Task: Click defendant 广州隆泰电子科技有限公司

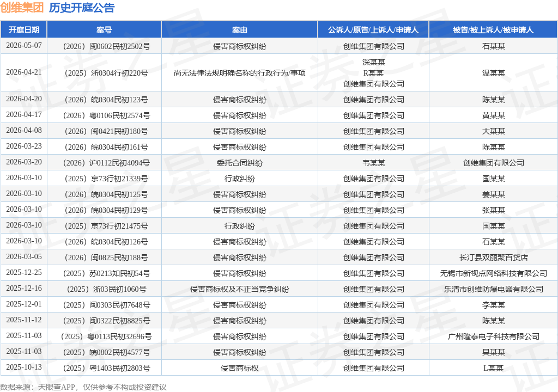Action: [x=493, y=336]
